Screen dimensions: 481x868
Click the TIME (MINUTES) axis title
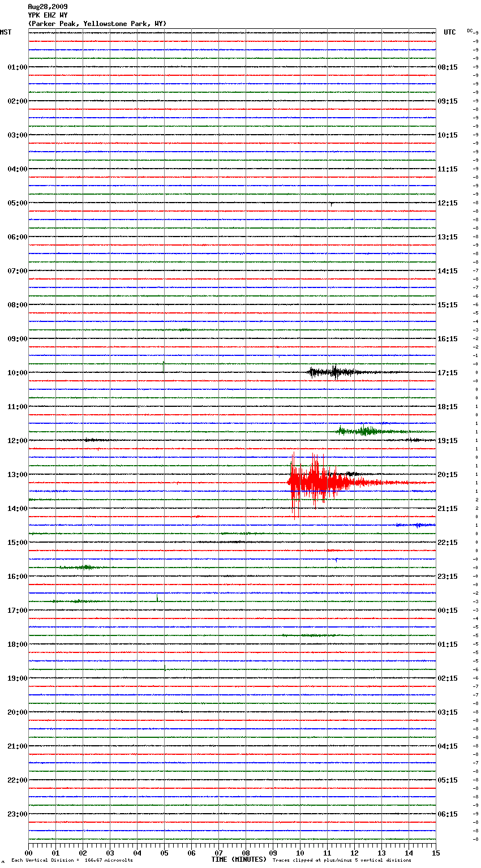point(239,860)
